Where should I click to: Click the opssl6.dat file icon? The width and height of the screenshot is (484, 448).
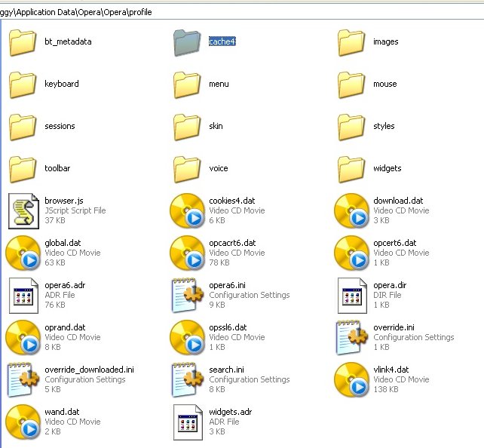click(x=186, y=337)
